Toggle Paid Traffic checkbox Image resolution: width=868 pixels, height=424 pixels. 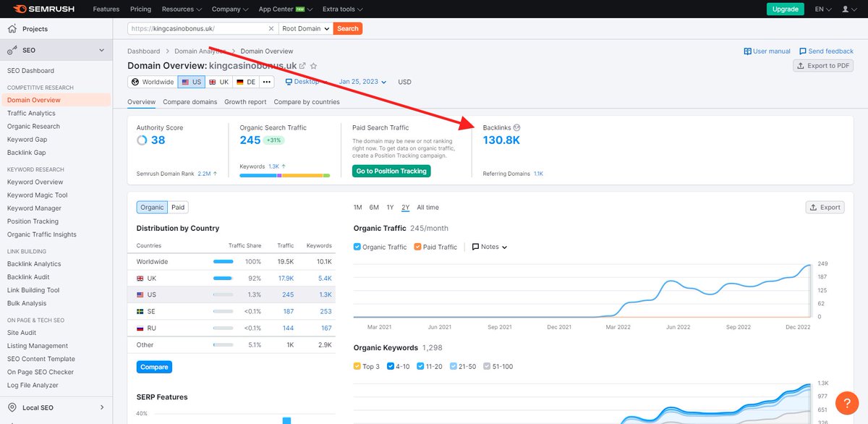(418, 247)
